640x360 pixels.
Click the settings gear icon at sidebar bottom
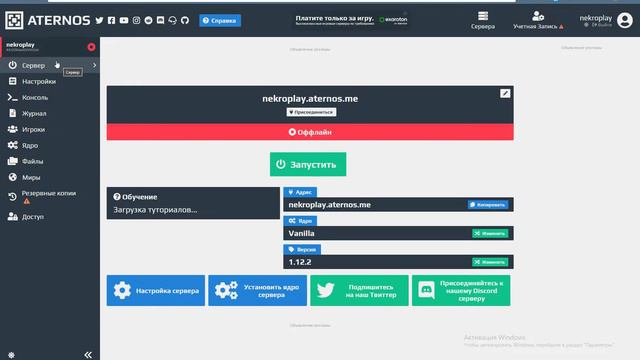pyautogui.click(x=11, y=355)
